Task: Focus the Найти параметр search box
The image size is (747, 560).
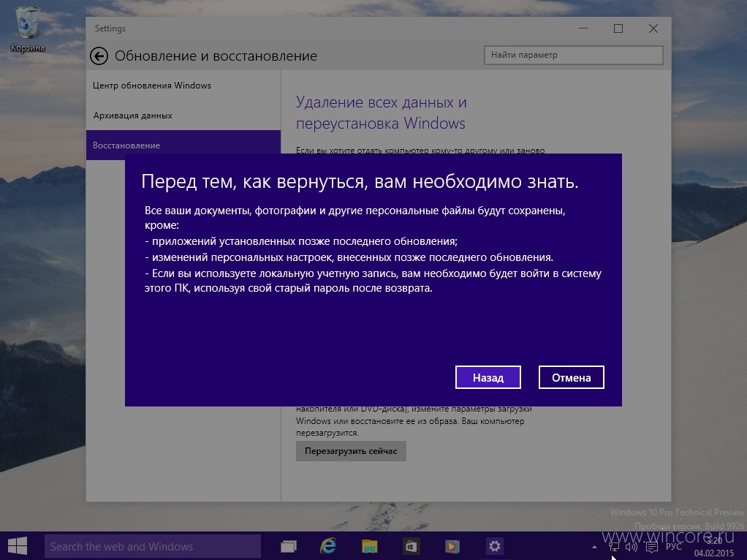Action: coord(573,55)
